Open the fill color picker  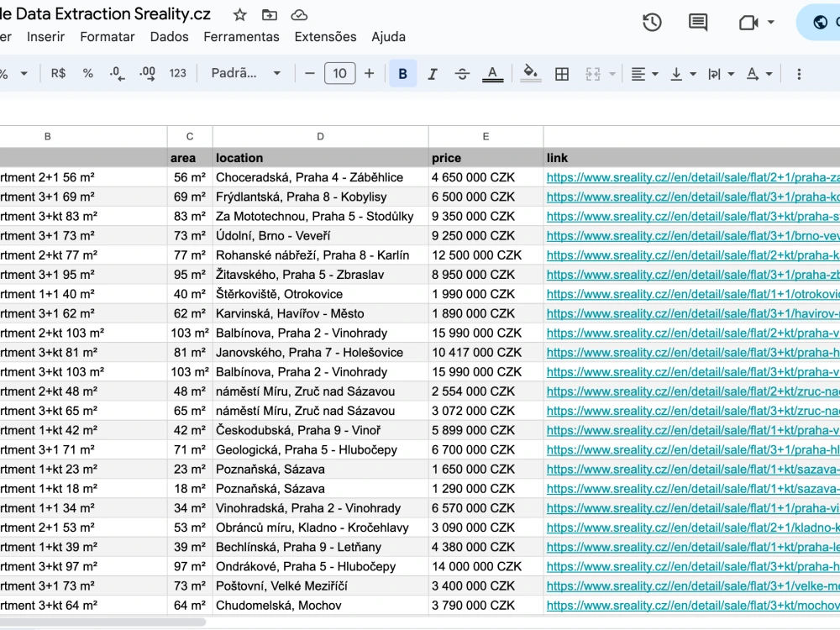tap(530, 73)
